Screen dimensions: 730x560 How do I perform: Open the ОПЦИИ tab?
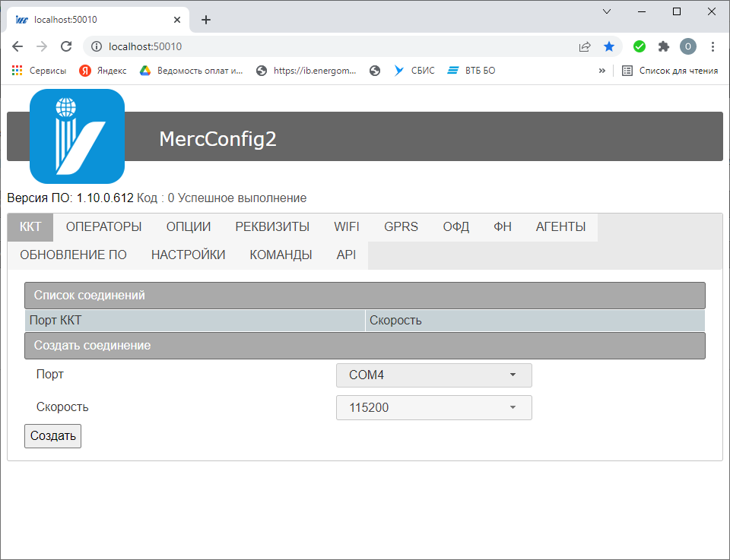pos(189,227)
